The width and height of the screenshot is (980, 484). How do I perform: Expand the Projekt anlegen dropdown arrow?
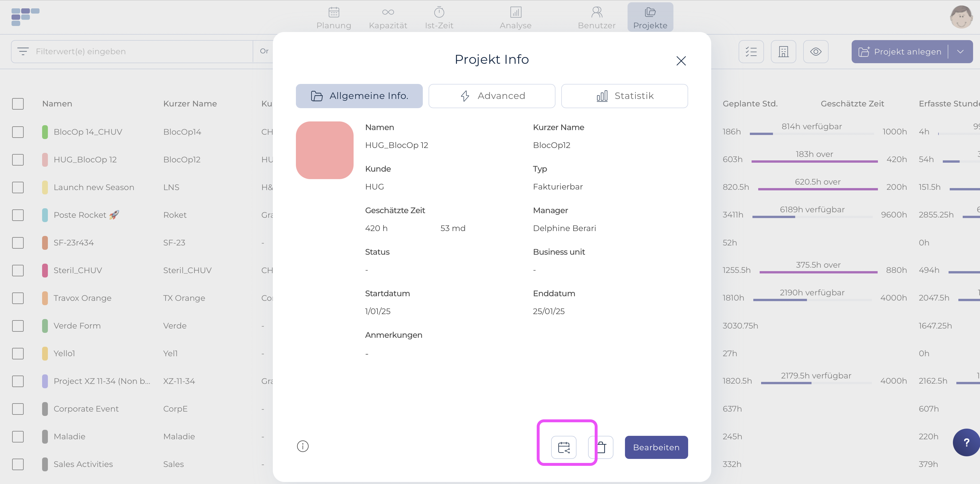[960, 51]
